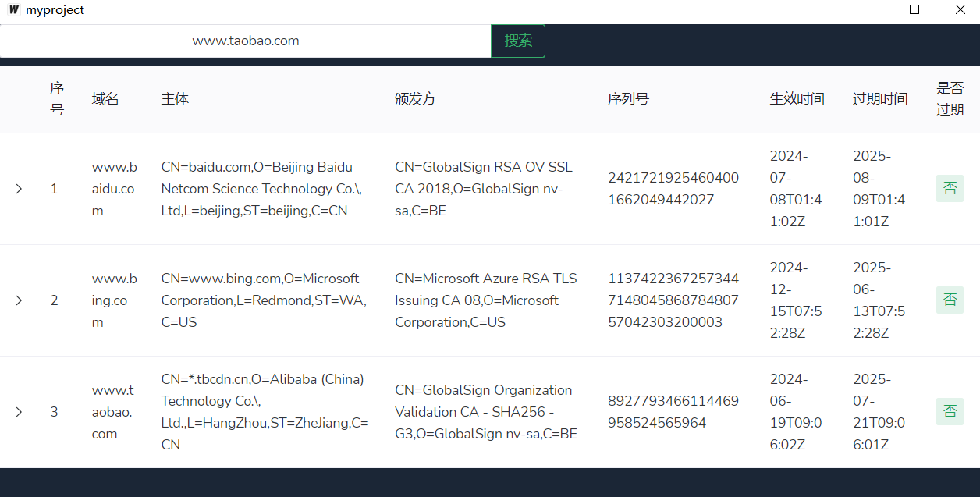Viewport: 980px width, 497px height.
Task: Expand the www.bing.com certificate row
Action: (19, 300)
